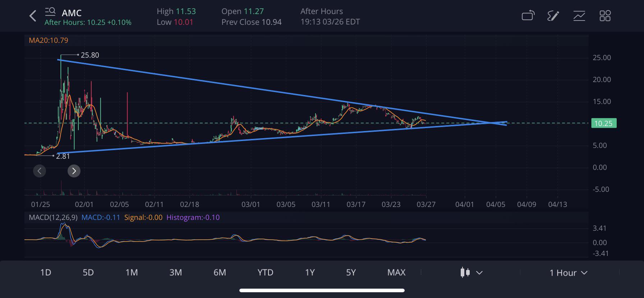This screenshot has height=298, width=644.
Task: Pan chart left with previous arrow
Action: coord(40,171)
